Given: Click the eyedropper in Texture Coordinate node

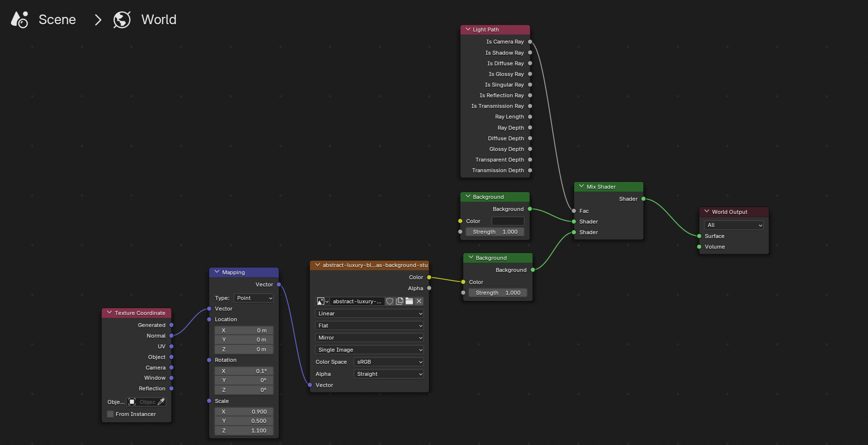Looking at the screenshot, I should pyautogui.click(x=161, y=402).
